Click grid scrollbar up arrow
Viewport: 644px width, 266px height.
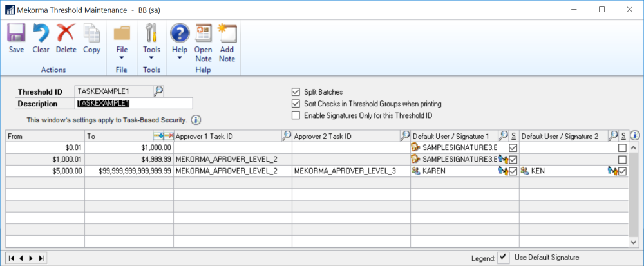pos(634,147)
